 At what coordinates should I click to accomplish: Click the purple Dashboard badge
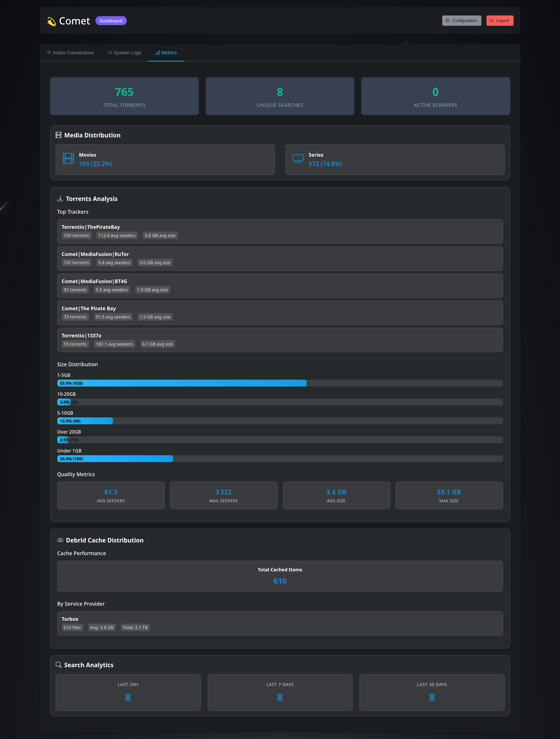111,21
